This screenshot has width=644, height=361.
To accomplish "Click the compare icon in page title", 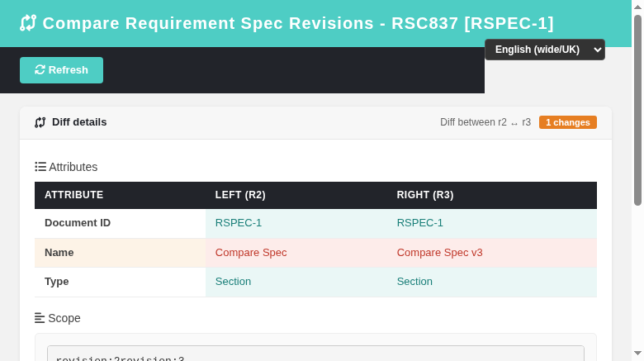I will coord(28,23).
